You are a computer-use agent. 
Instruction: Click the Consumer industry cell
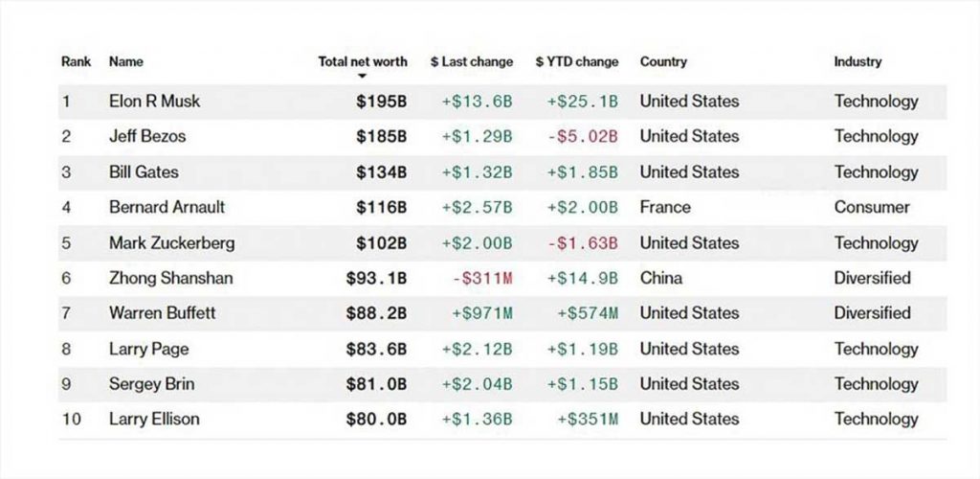(x=872, y=207)
